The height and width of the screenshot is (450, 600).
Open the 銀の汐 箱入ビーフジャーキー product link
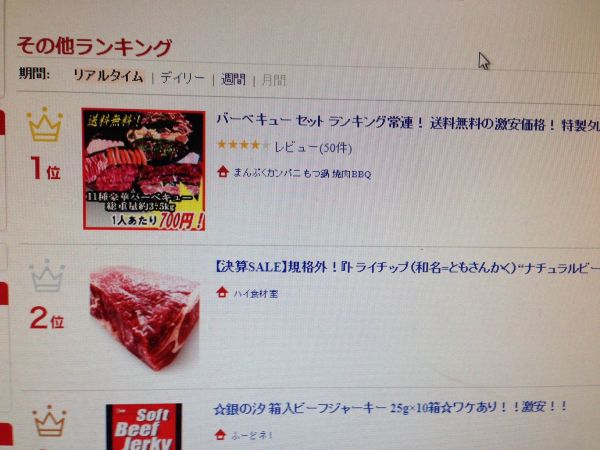point(390,408)
